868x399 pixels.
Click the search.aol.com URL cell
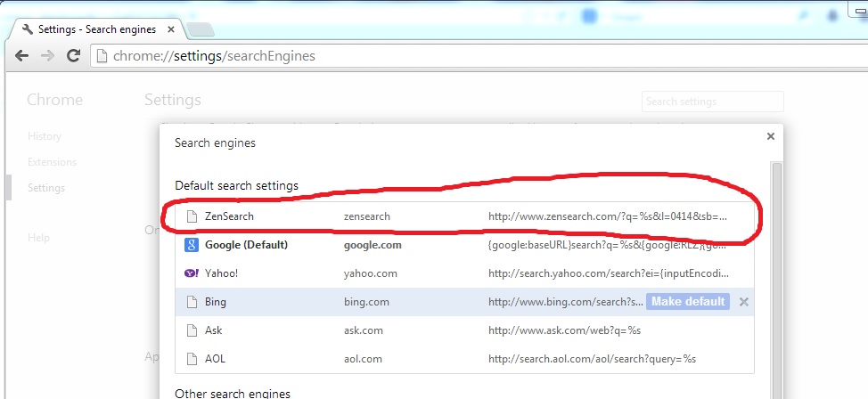(x=592, y=359)
